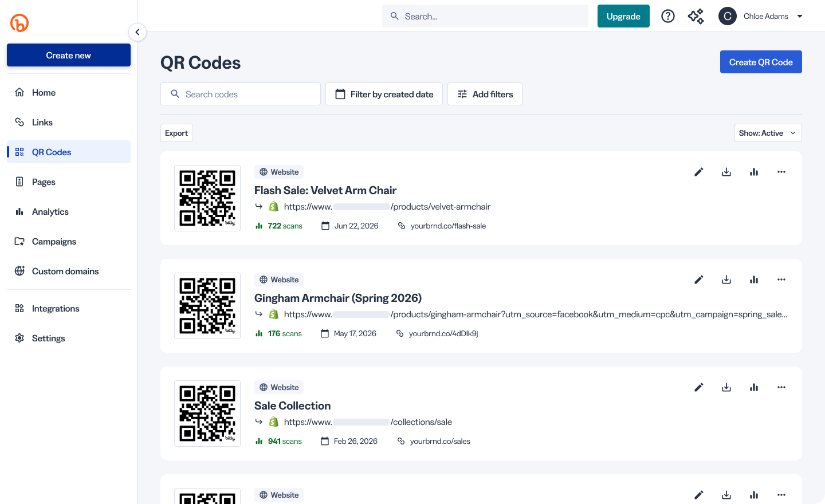The image size is (825, 504).
Task: Open Add filters
Action: coord(485,94)
